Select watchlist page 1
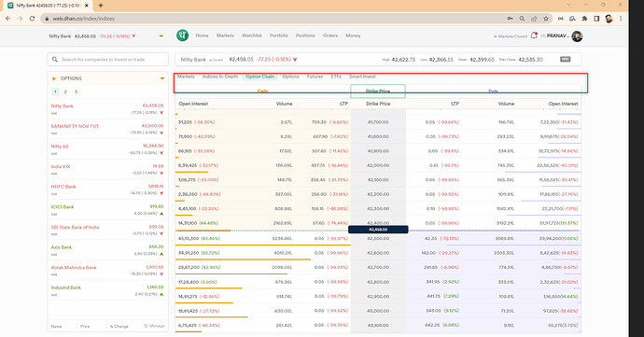Screen dimensions: 644x337 [x=55, y=91]
